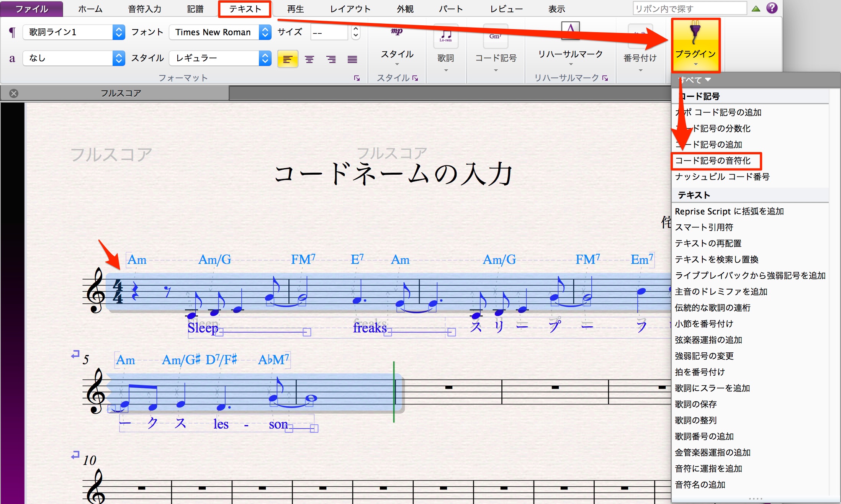Switch to the 表示 ribbon tab
841x504 pixels.
pos(557,9)
